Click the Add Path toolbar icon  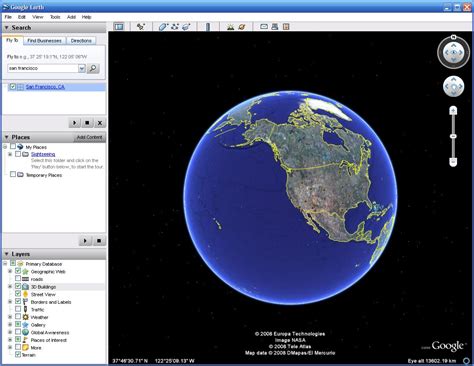click(175, 27)
